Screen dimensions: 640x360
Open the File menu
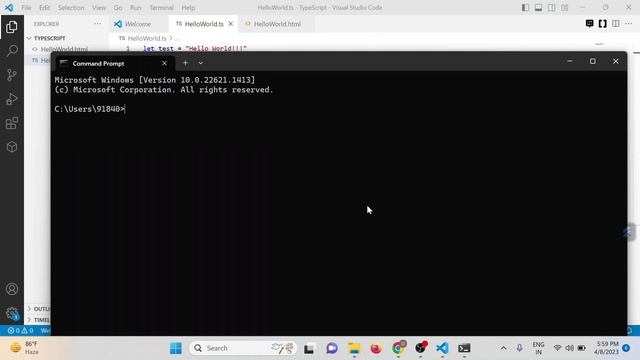point(26,8)
